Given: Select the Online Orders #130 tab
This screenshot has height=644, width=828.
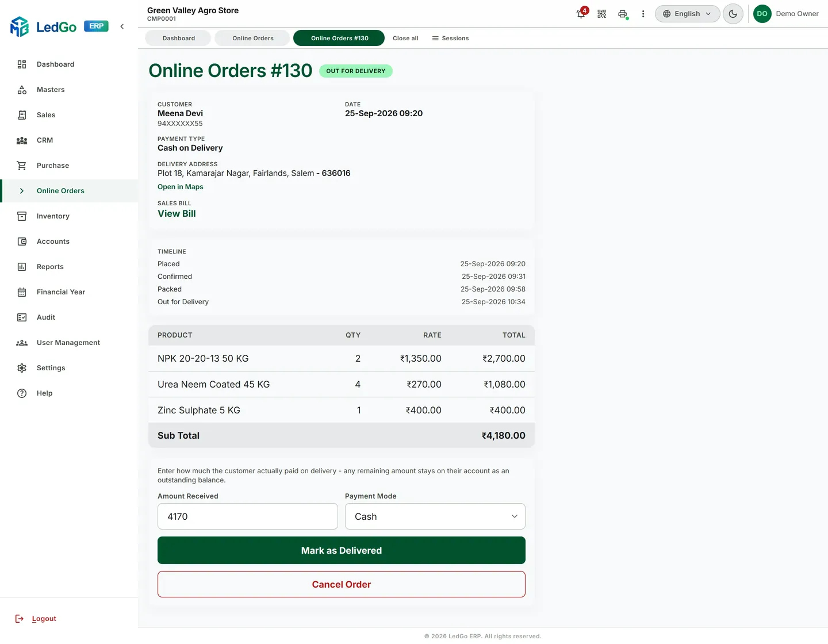Looking at the screenshot, I should pos(339,38).
